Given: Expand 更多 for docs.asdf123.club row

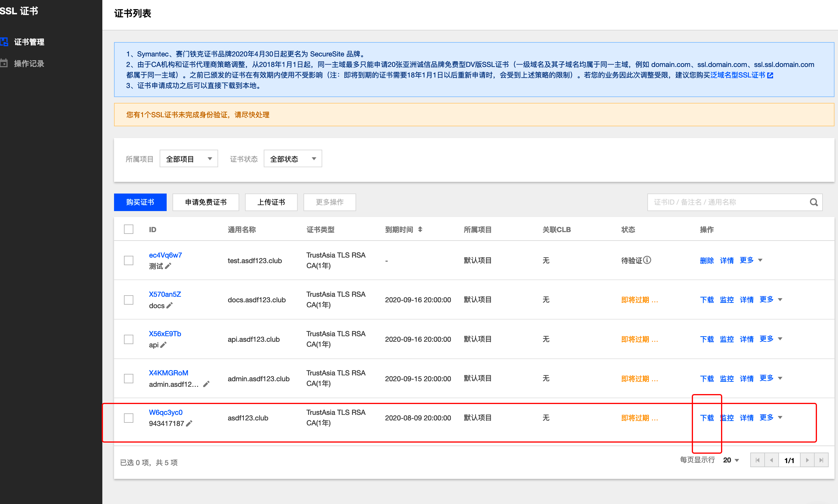Looking at the screenshot, I should tap(771, 300).
